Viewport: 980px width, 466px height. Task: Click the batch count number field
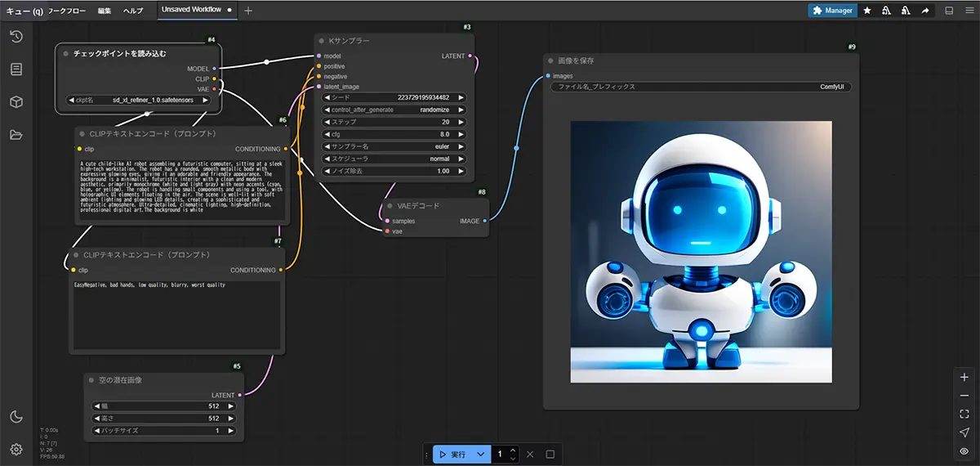click(x=500, y=454)
